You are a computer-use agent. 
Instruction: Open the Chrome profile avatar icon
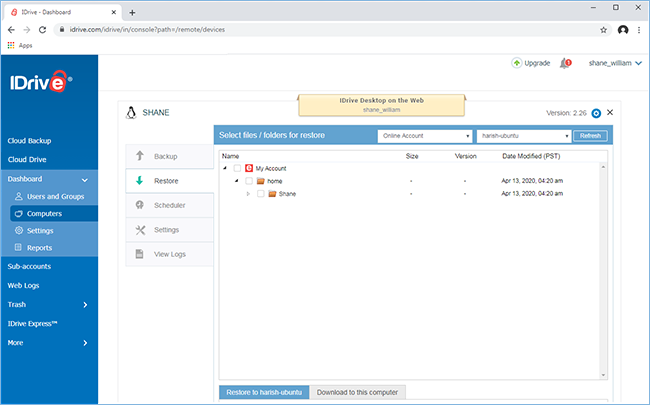[x=623, y=30]
